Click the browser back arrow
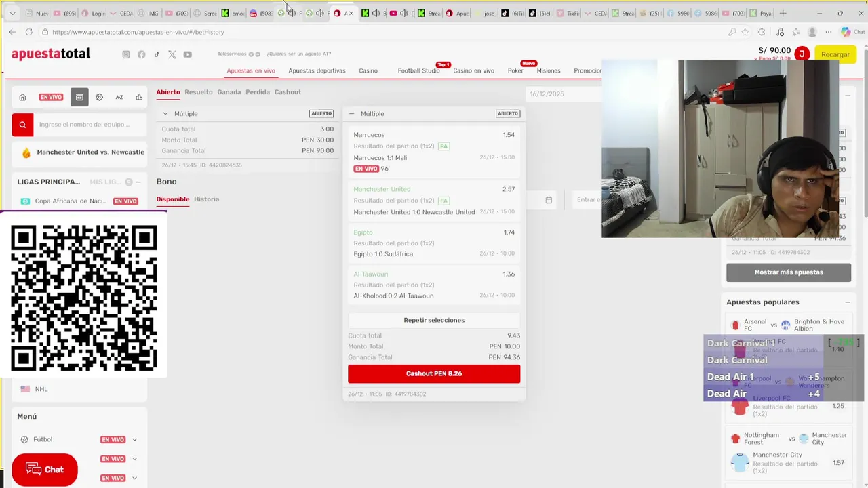The height and width of the screenshot is (488, 868). pyautogui.click(x=12, y=32)
